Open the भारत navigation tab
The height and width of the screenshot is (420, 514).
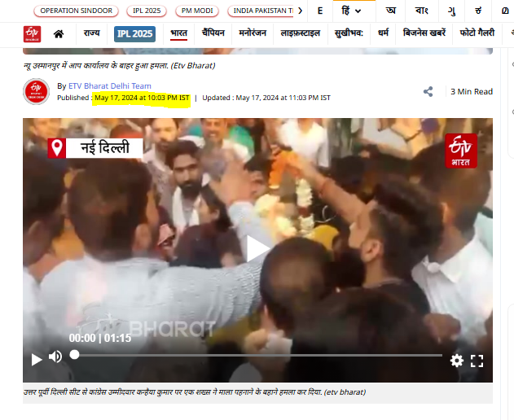178,33
